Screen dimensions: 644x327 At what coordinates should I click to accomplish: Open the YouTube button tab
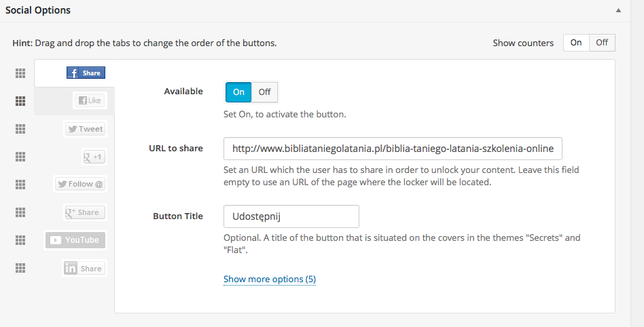75,240
